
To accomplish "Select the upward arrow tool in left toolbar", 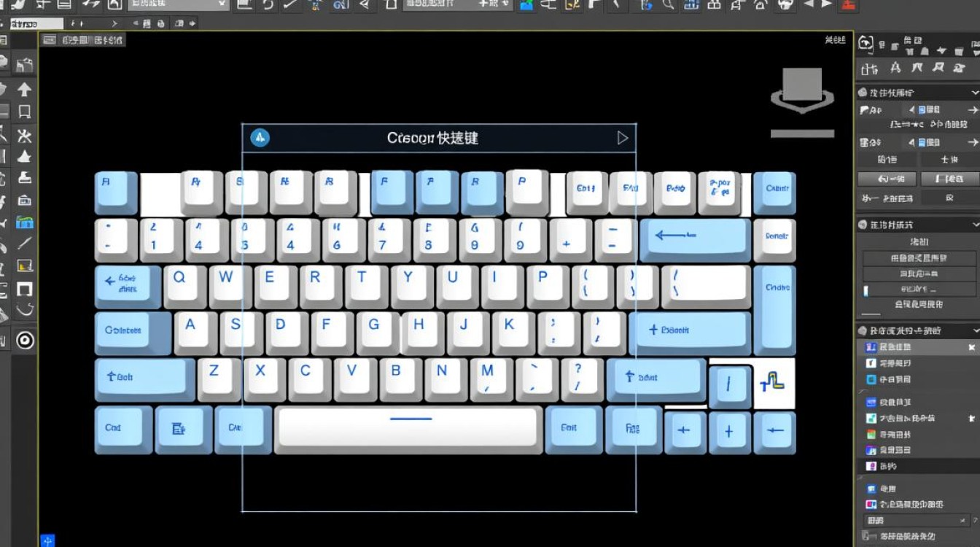I will click(x=24, y=89).
